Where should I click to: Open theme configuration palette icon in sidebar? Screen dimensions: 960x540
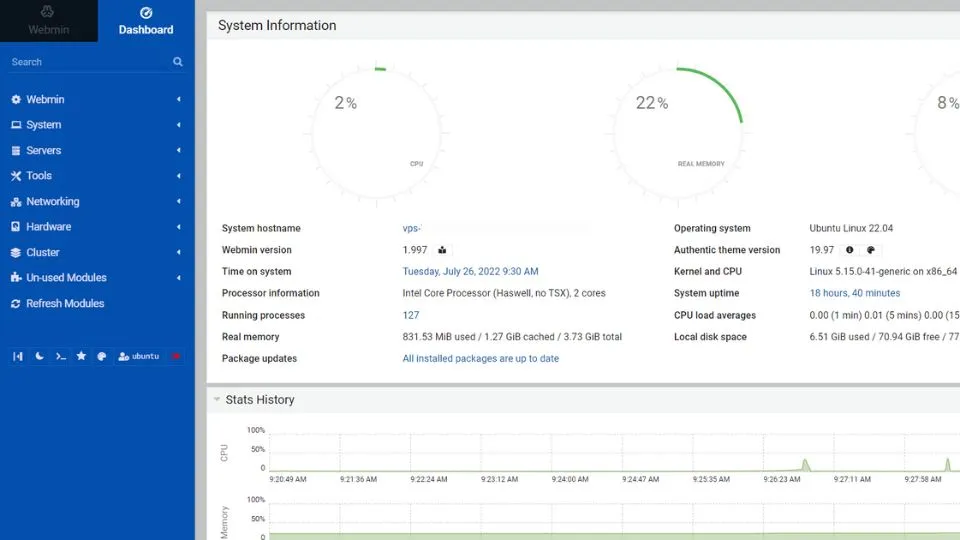pyautogui.click(x=101, y=356)
